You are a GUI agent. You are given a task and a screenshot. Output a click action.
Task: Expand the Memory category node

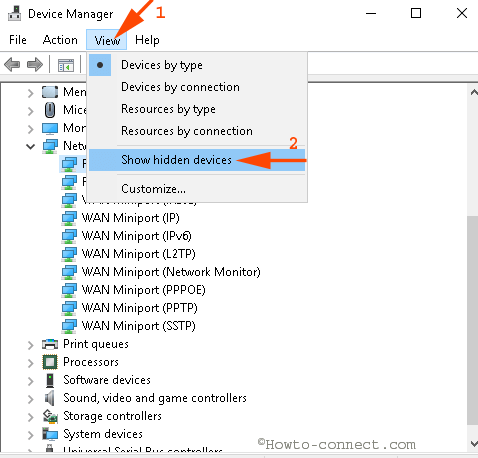pyautogui.click(x=30, y=93)
